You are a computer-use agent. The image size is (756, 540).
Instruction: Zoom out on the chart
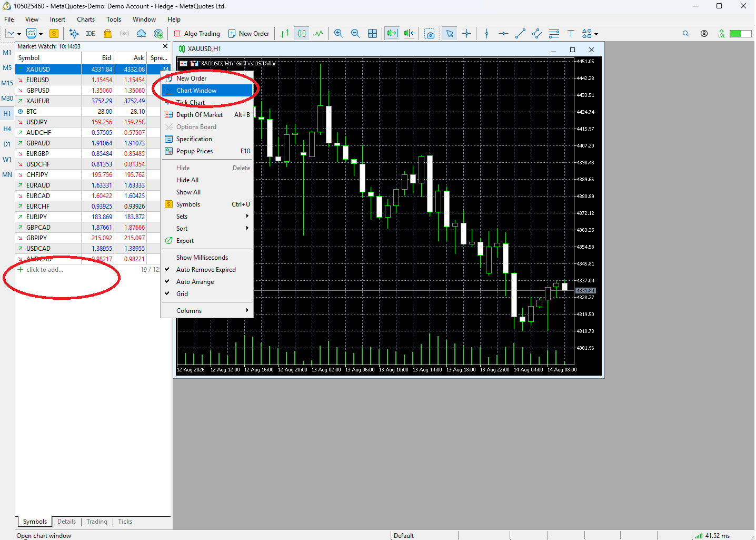pos(355,33)
